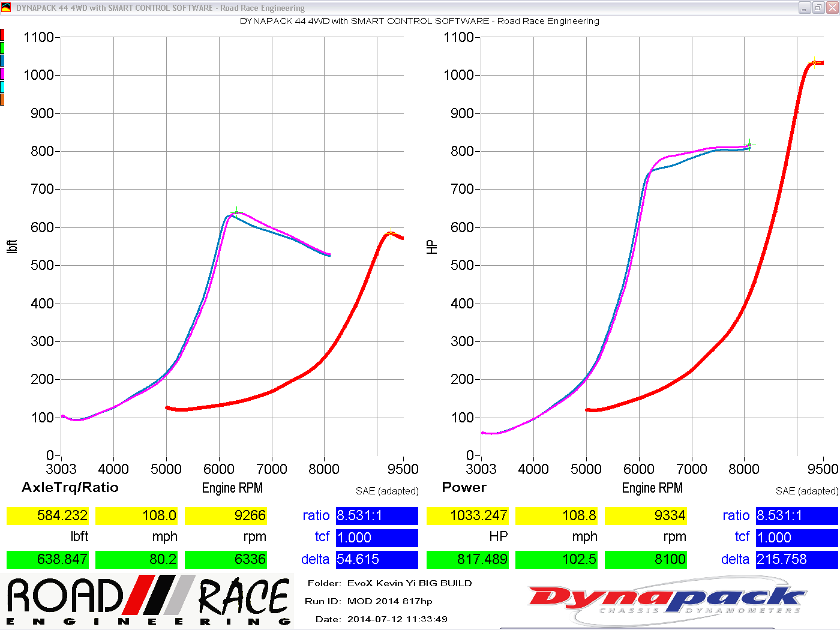Click the peak marker on magenta power curve
This screenshot has height=630, width=840.
[749, 145]
